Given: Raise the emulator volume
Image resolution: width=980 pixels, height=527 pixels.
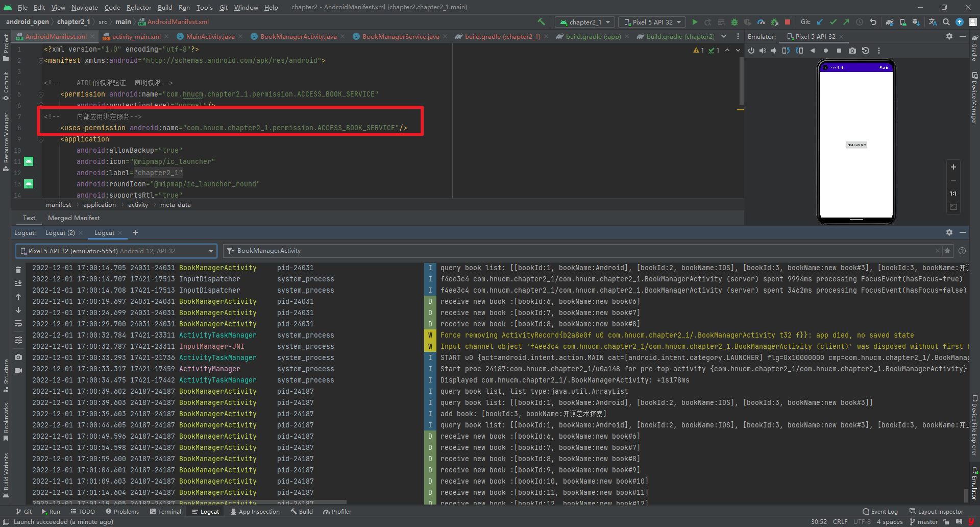Looking at the screenshot, I should [763, 51].
